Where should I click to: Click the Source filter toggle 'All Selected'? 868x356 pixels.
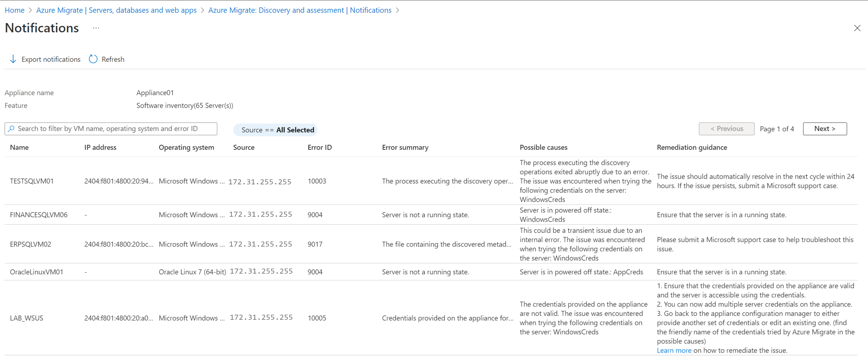coord(278,130)
